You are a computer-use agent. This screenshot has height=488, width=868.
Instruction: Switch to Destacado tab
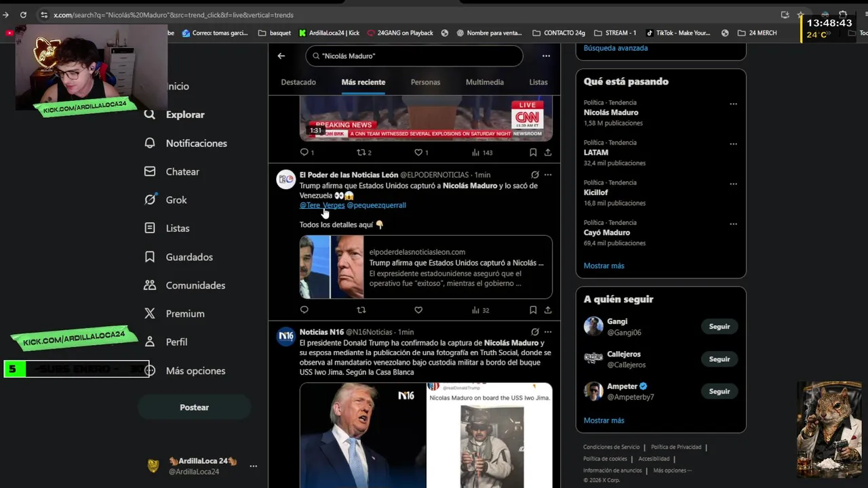(x=298, y=82)
